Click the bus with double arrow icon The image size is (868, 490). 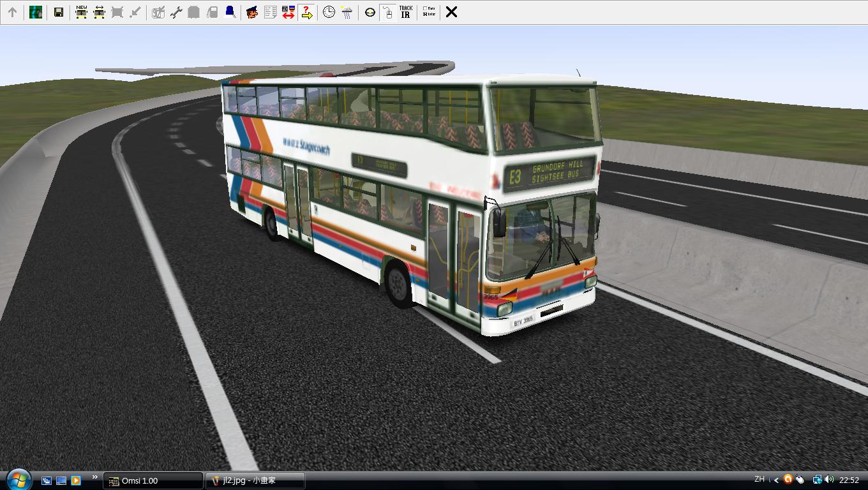[99, 12]
